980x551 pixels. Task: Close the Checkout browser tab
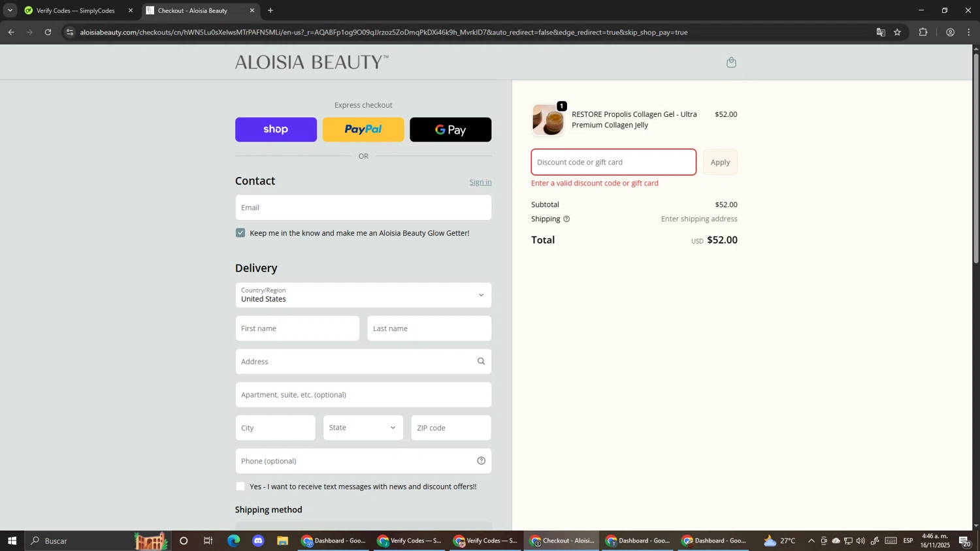coord(252,10)
